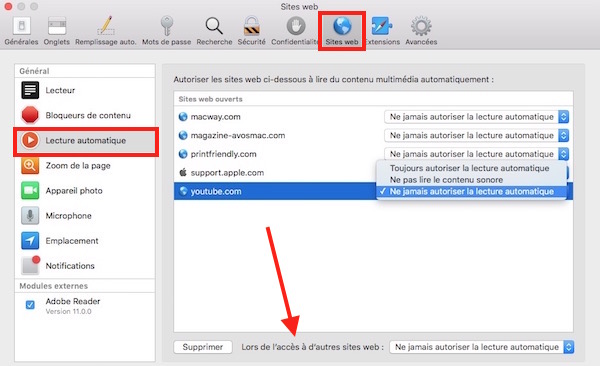Select Microphone in the sidebar
Viewport: 600px width, 366px height.
85,216
